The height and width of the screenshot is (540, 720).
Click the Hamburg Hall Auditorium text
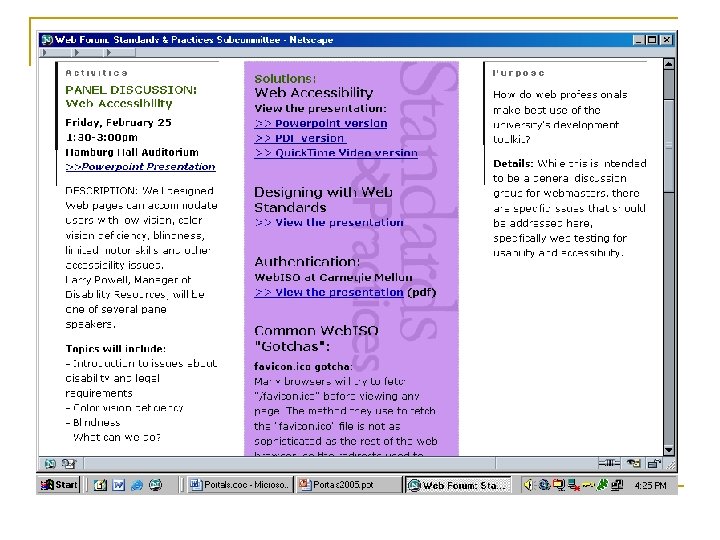click(x=132, y=152)
